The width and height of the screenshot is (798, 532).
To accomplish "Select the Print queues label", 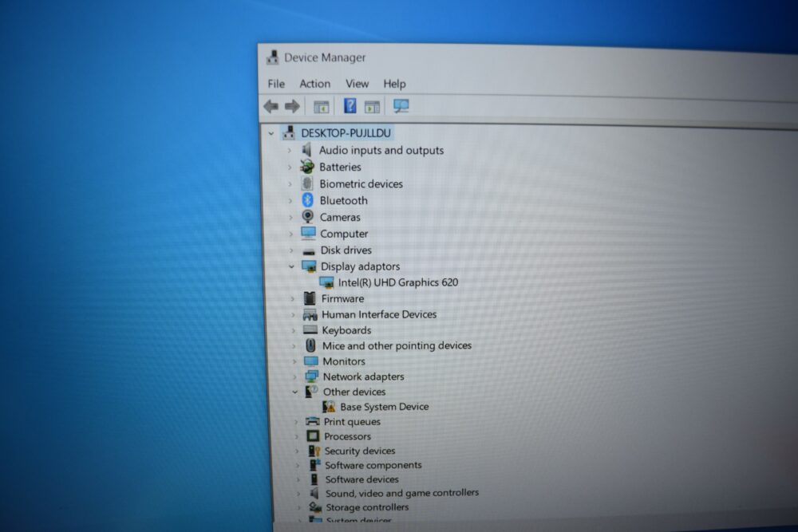I will point(352,422).
